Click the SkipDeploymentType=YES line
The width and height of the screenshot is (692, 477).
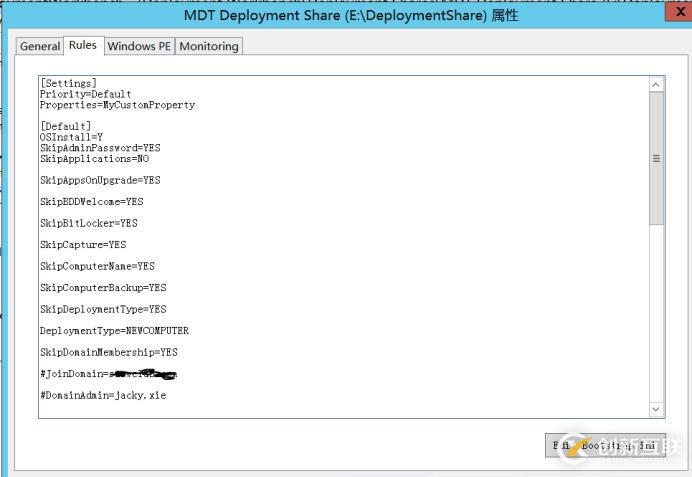coord(103,309)
